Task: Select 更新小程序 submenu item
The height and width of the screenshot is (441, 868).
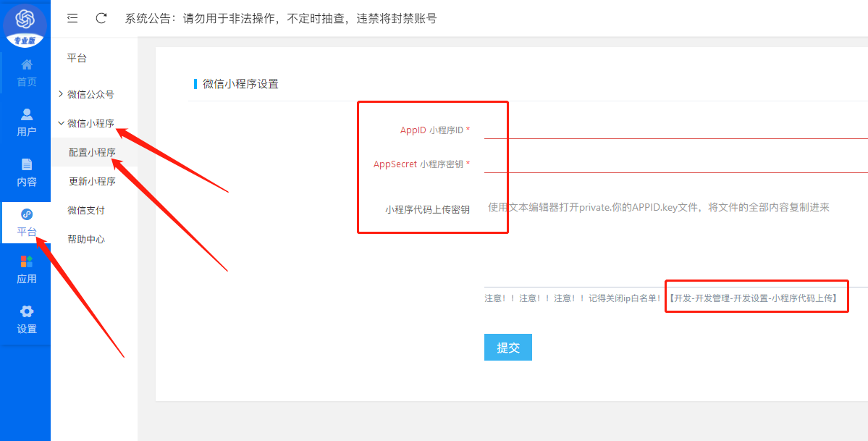Action: click(94, 181)
